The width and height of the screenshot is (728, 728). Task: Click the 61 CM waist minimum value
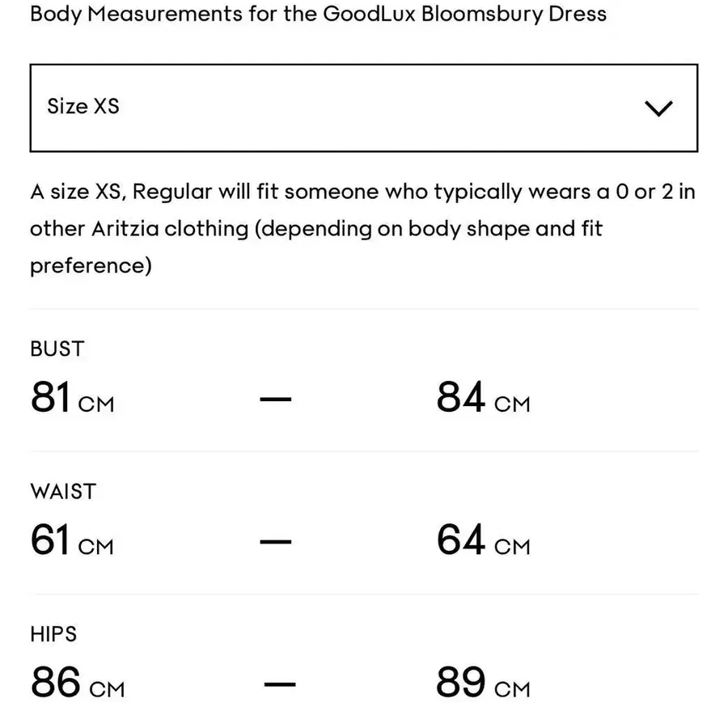[72, 540]
